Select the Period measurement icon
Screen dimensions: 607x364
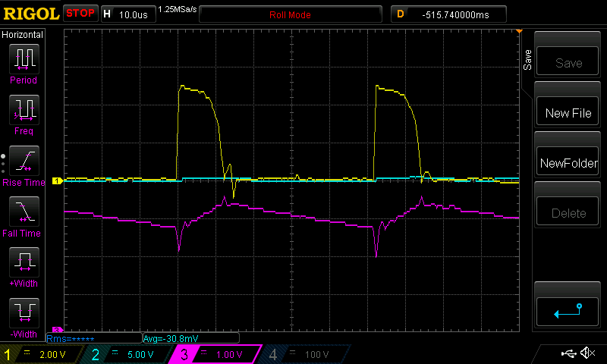tap(23, 59)
